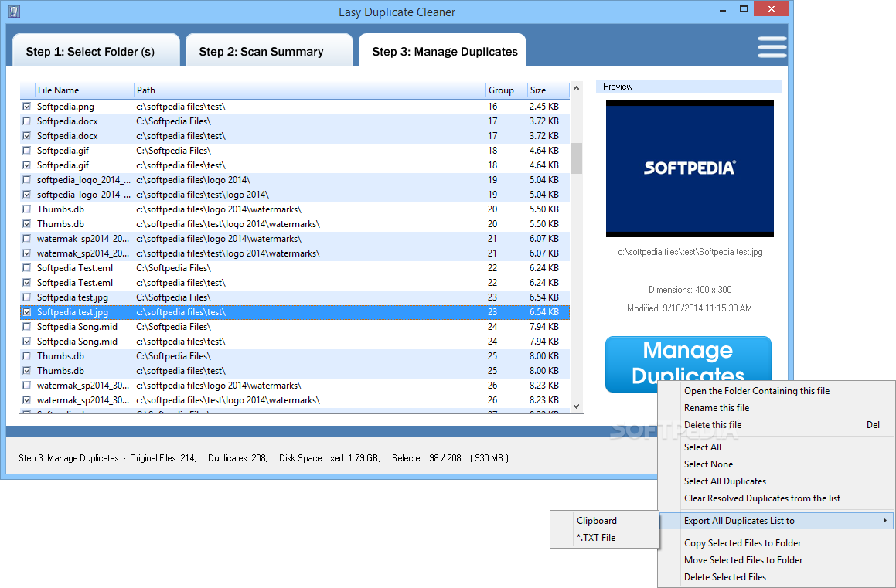Screen dimensions: 896x588
Task: Click the list scrollbar thumb
Action: [576, 158]
